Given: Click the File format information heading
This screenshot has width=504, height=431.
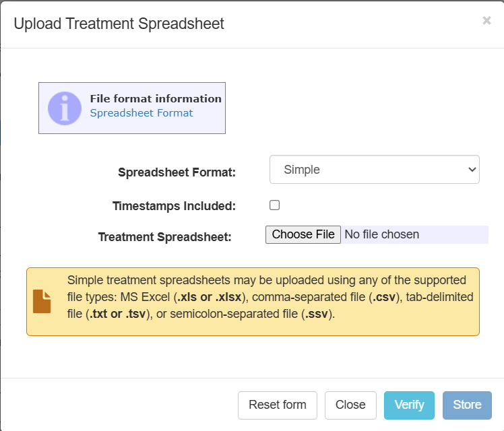Looking at the screenshot, I should [x=156, y=98].
